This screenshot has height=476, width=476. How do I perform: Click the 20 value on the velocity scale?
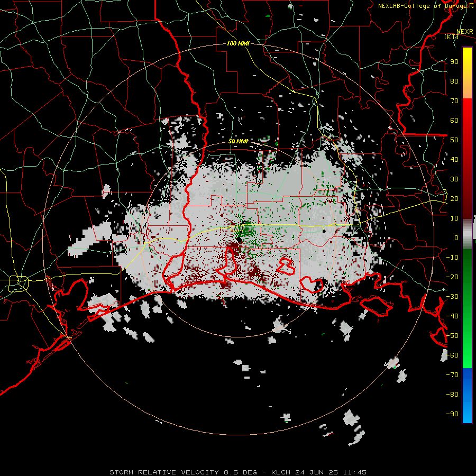[454, 198]
